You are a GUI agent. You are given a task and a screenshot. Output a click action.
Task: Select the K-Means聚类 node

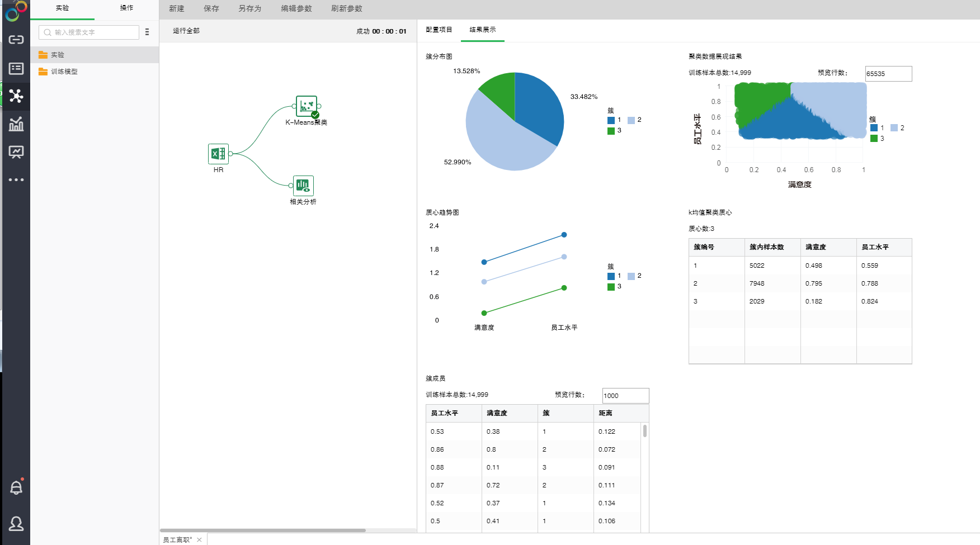coord(306,106)
